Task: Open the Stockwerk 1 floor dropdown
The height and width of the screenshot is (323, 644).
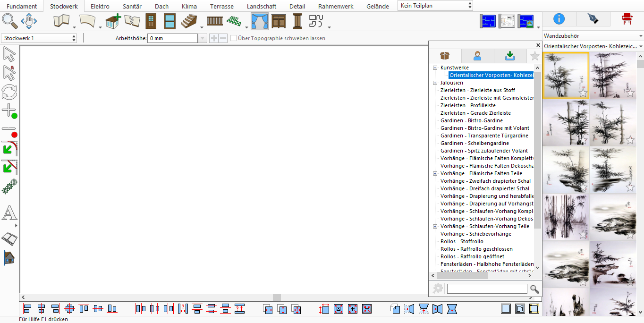Action: coord(39,38)
